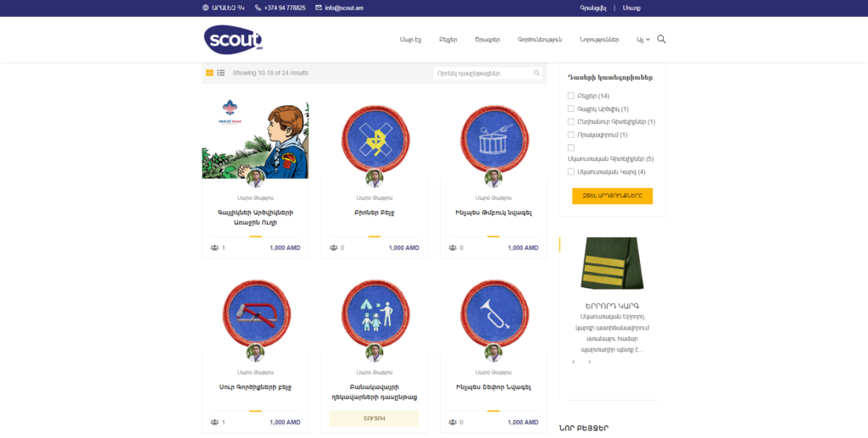Open the bugle badge image
868x438 pixels.
(493, 313)
